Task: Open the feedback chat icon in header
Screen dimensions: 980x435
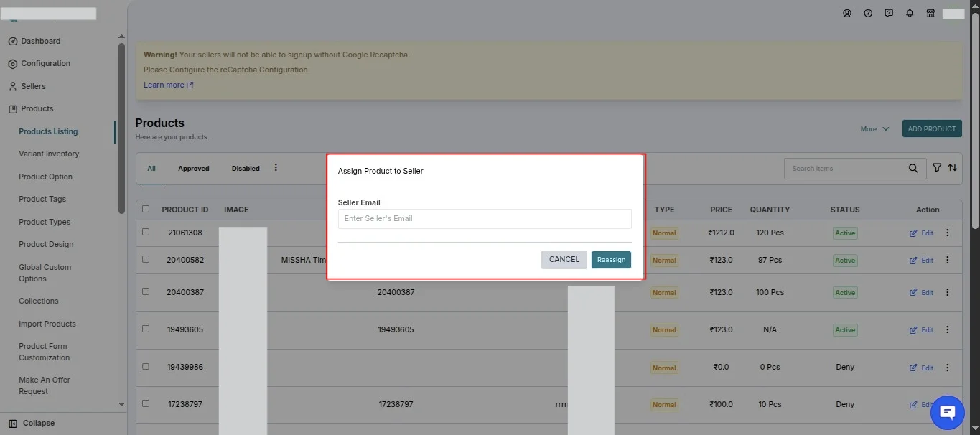Action: coord(889,13)
